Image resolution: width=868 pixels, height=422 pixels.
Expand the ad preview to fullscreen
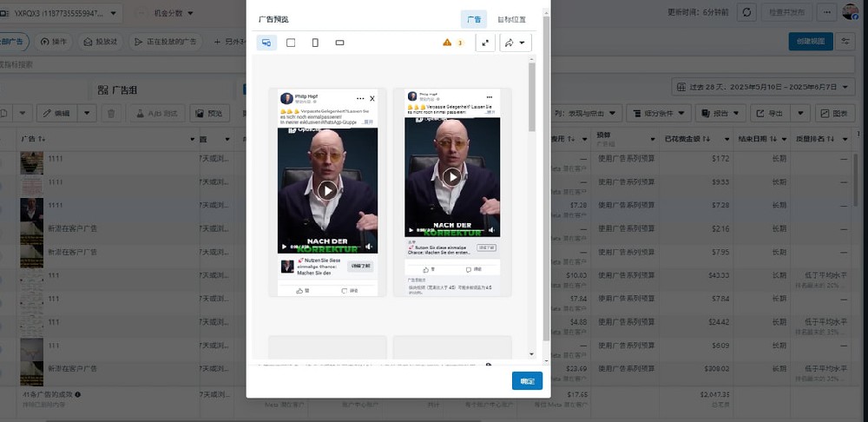[x=485, y=43]
